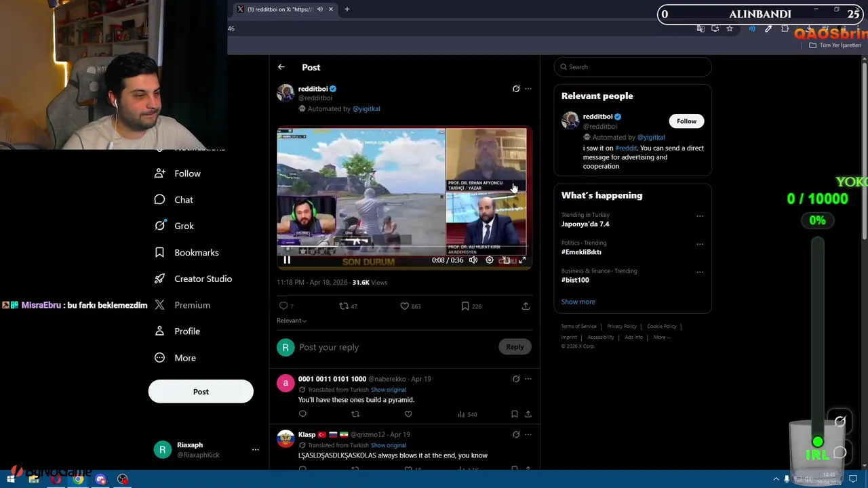Open video settings gear icon

(490, 260)
